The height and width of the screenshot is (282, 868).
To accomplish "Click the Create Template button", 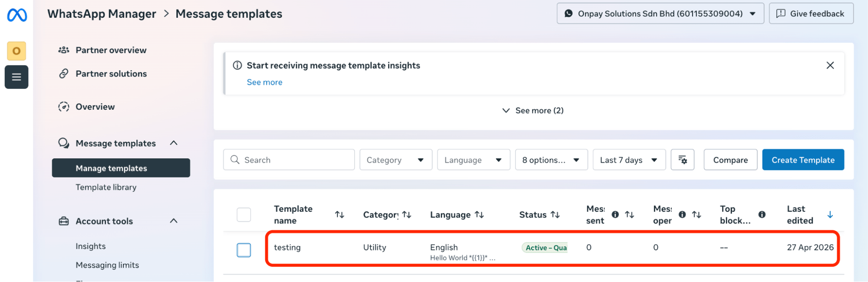I will pyautogui.click(x=803, y=160).
